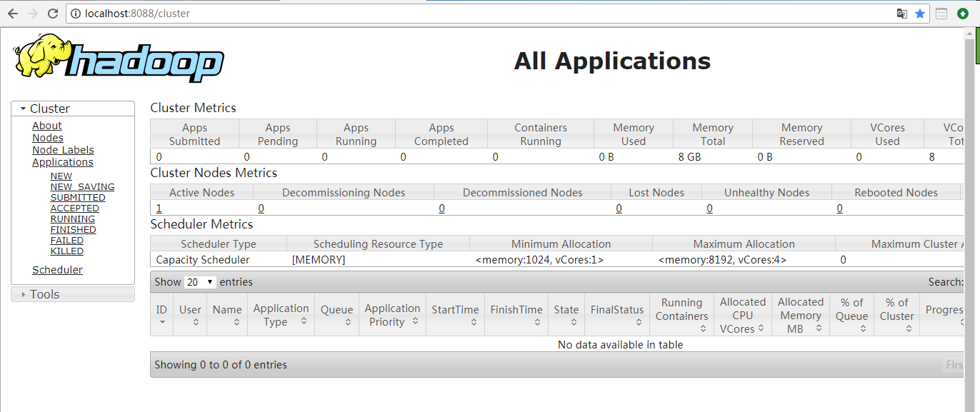The width and height of the screenshot is (980, 412).
Task: Click the Decommissioning Nodes count link
Action: [261, 208]
